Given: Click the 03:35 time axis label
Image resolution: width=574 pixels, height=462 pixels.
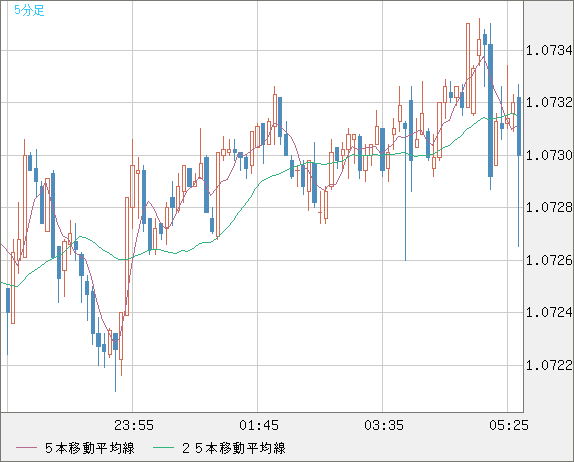Looking at the screenshot, I should coord(384,425).
